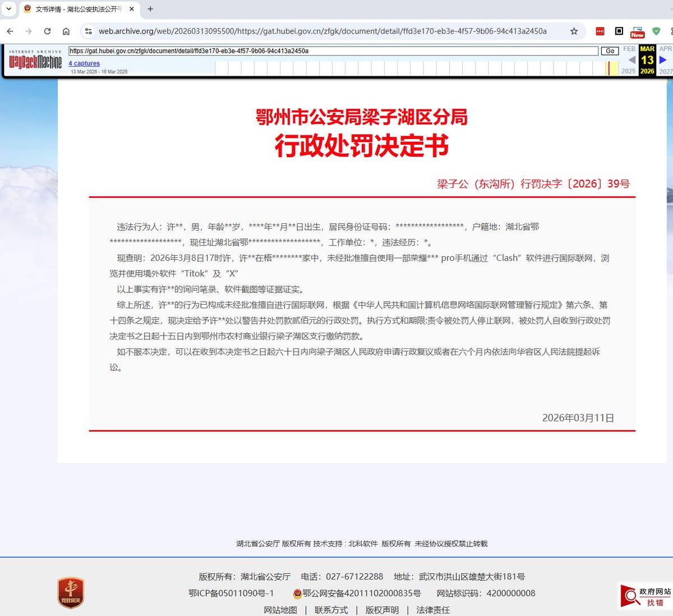Screen dimensions: 673x616
Task: Open the 网站地图 footer link
Action: pos(280,610)
